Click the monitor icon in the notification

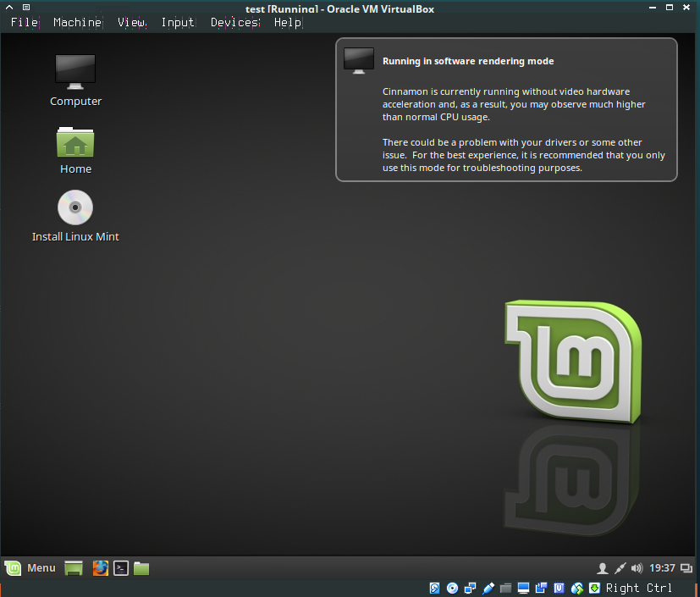coord(359,61)
